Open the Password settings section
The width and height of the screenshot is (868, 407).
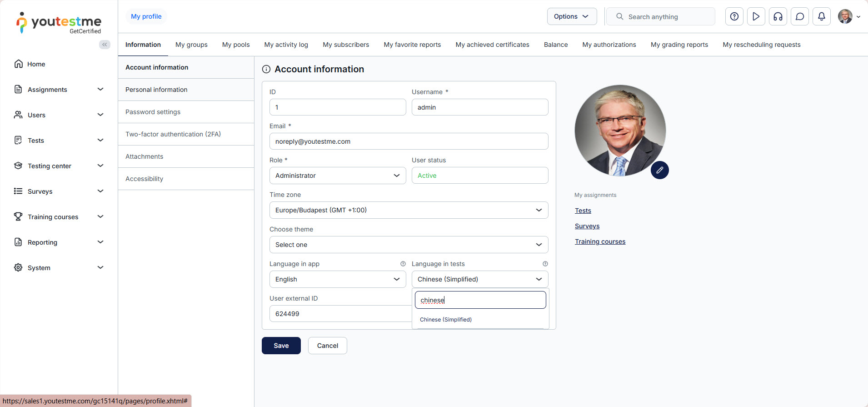click(x=153, y=112)
